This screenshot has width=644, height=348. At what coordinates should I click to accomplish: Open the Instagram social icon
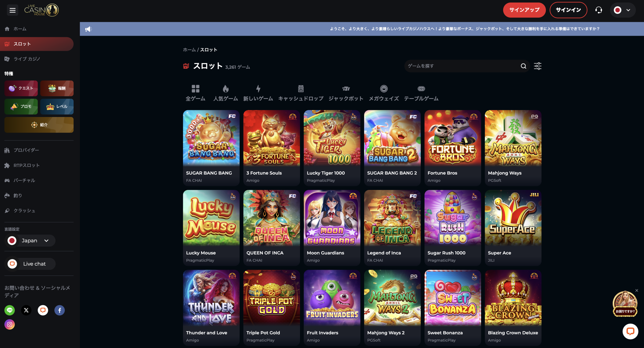pos(10,325)
